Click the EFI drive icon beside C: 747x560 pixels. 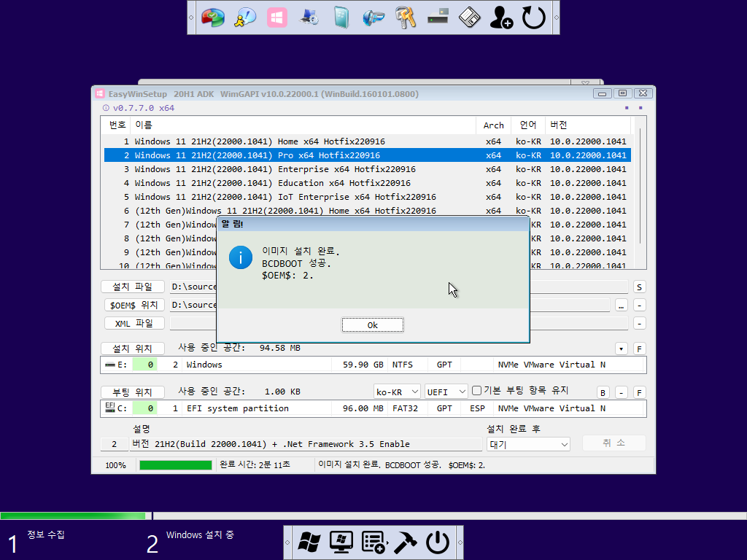click(x=110, y=407)
